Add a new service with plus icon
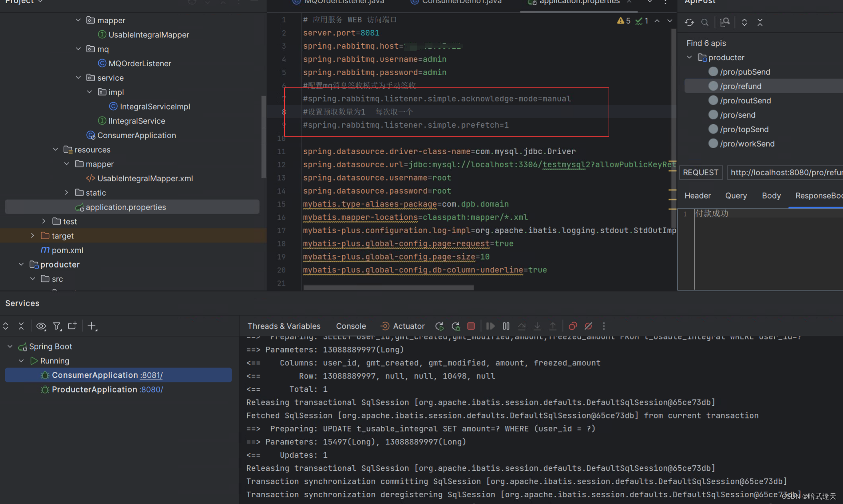Viewport: 843px width, 504px height. pos(92,326)
